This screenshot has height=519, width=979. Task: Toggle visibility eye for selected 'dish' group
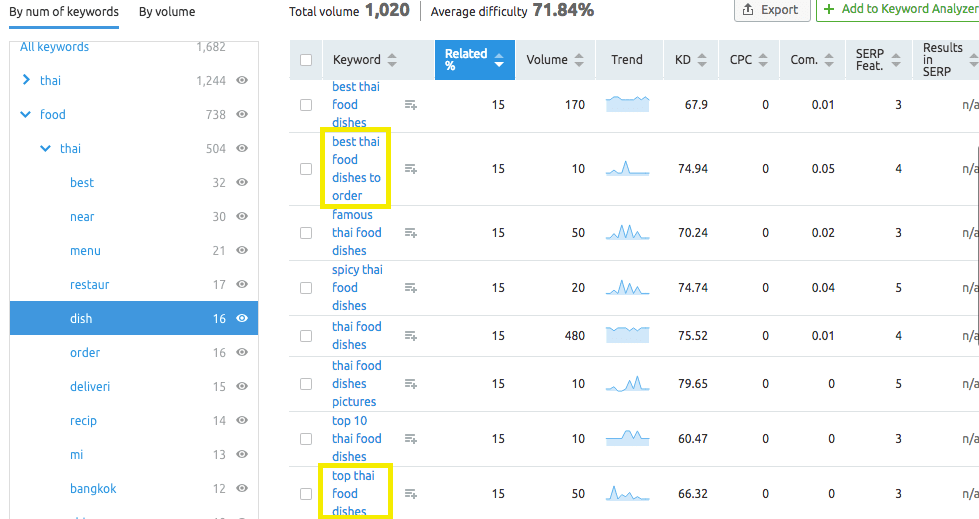[242, 319]
